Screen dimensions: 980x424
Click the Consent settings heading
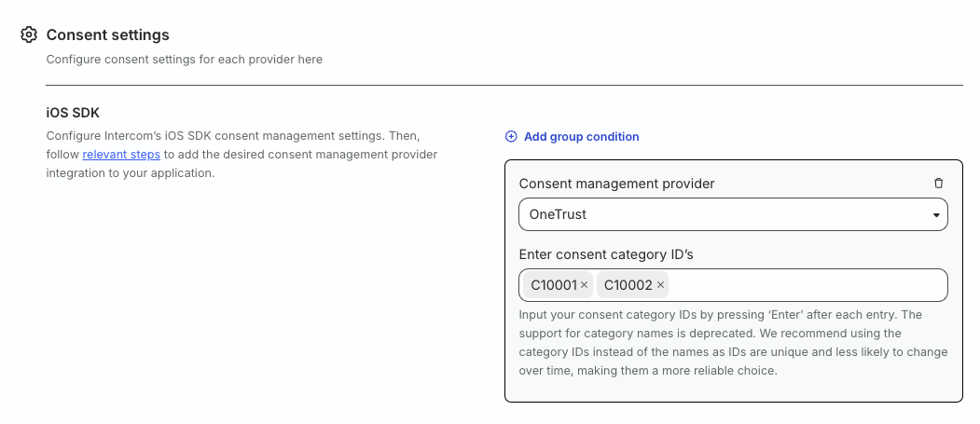point(107,34)
